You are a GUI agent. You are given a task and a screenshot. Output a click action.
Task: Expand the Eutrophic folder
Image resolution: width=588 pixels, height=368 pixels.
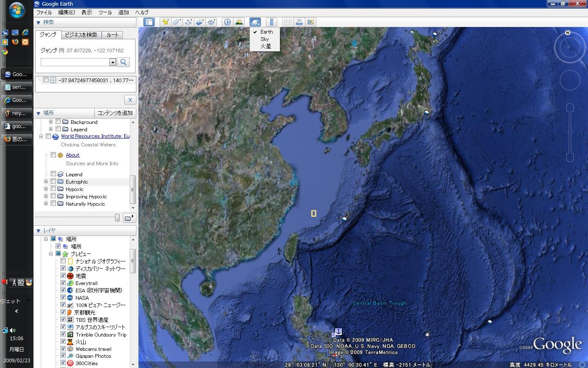46,182
